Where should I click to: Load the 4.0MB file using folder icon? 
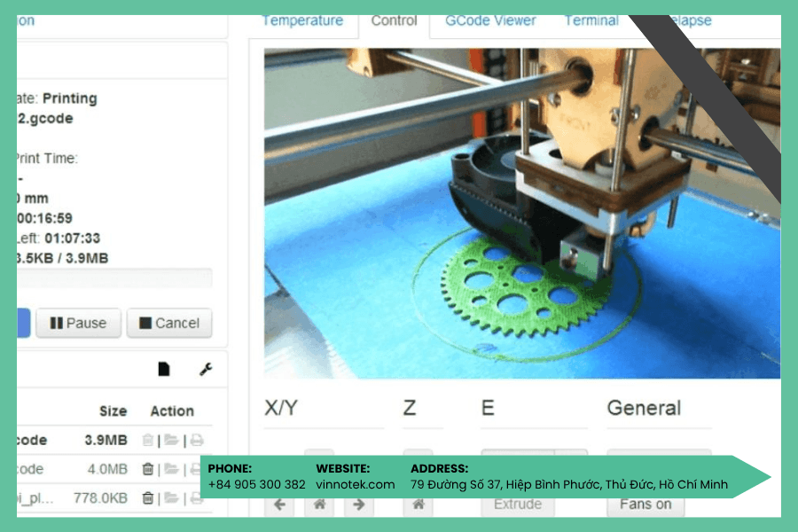pyautogui.click(x=171, y=469)
